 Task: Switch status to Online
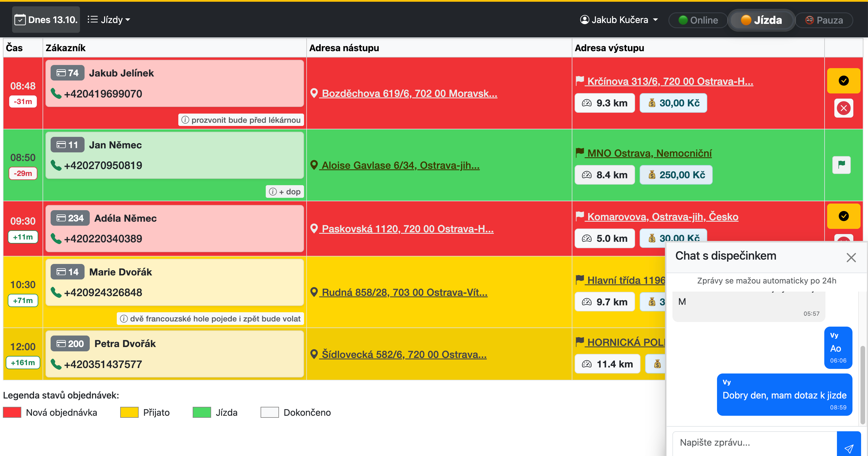pyautogui.click(x=698, y=20)
